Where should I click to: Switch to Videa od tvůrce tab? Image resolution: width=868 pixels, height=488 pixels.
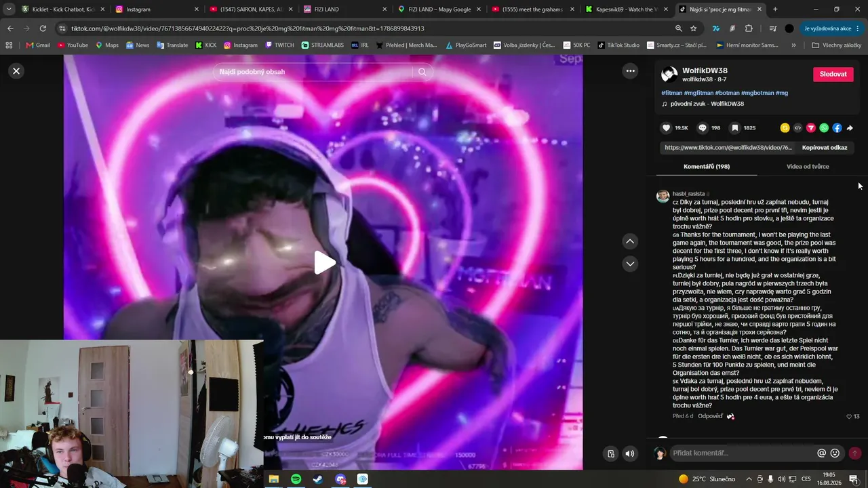pyautogui.click(x=808, y=166)
